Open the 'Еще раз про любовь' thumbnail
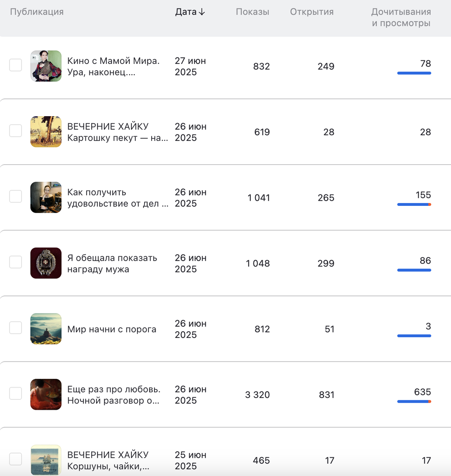This screenshot has height=476, width=451. (46, 394)
